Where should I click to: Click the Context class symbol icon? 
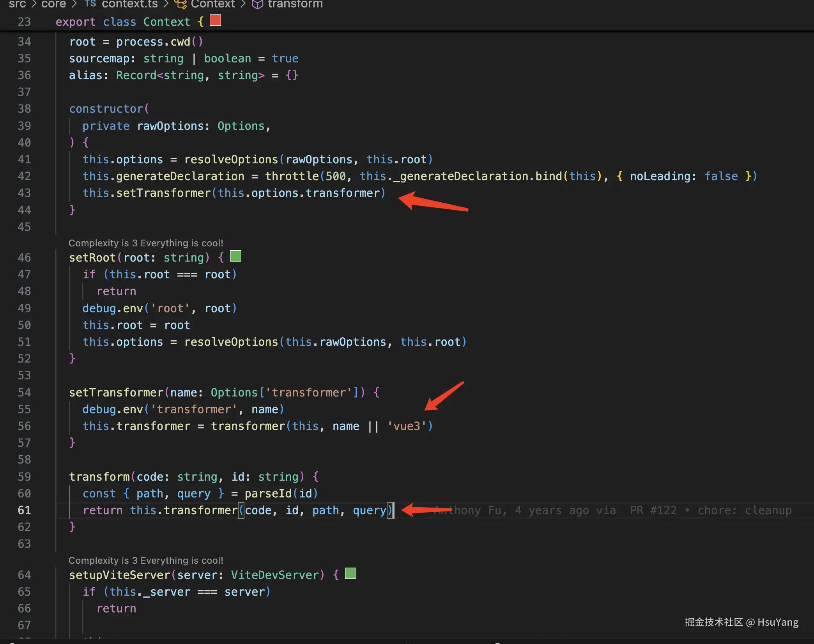(x=180, y=4)
